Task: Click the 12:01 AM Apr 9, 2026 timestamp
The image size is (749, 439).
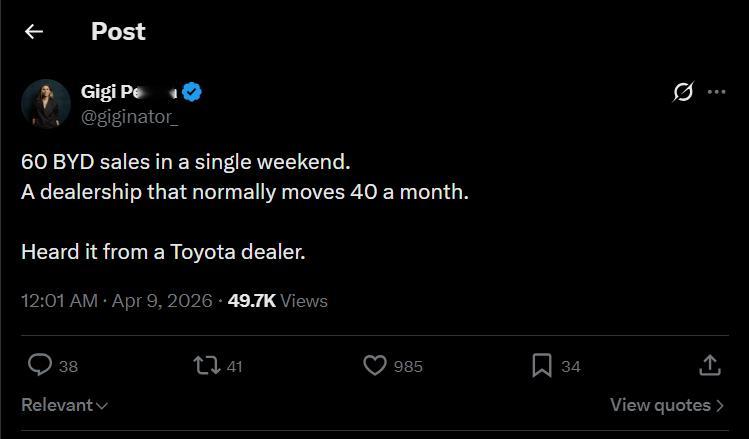Action: pos(116,300)
